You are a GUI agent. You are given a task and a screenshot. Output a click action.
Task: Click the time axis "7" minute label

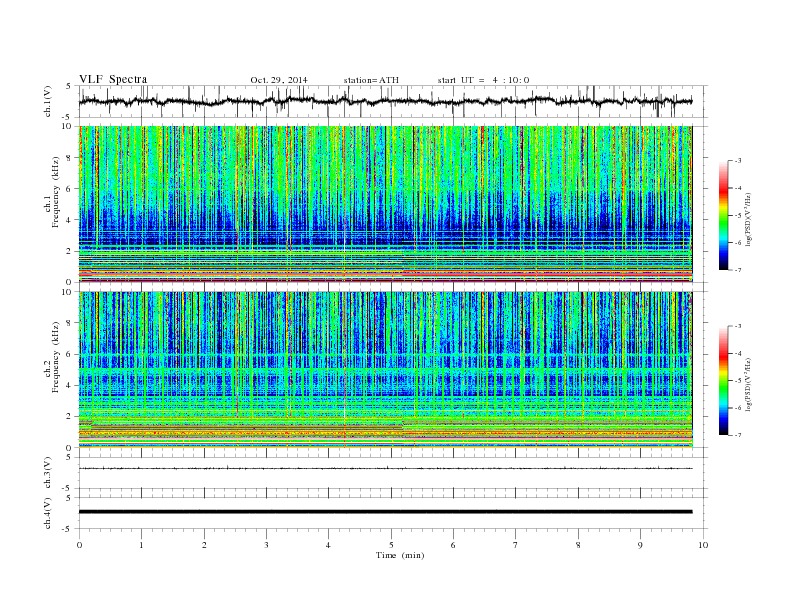[x=516, y=545]
